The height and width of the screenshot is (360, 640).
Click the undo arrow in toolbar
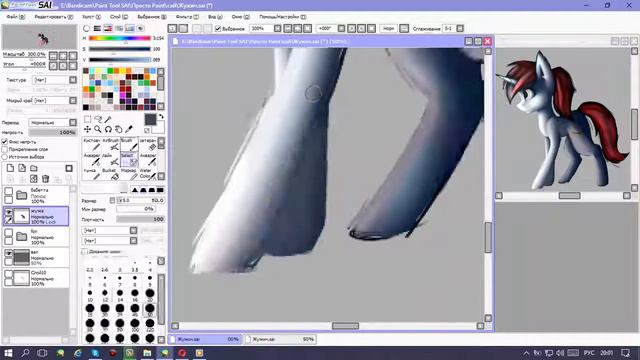(x=173, y=29)
